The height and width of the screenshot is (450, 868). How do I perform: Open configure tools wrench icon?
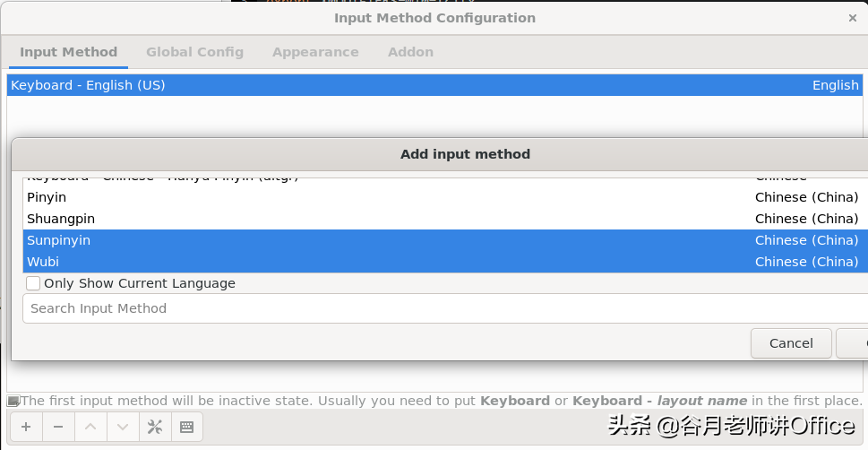click(x=155, y=427)
